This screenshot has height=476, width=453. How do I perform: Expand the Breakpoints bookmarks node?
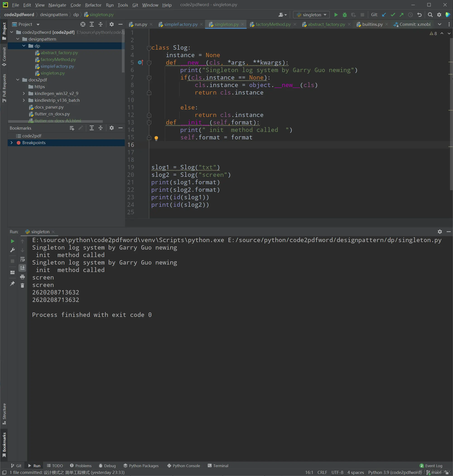pyautogui.click(x=12, y=143)
